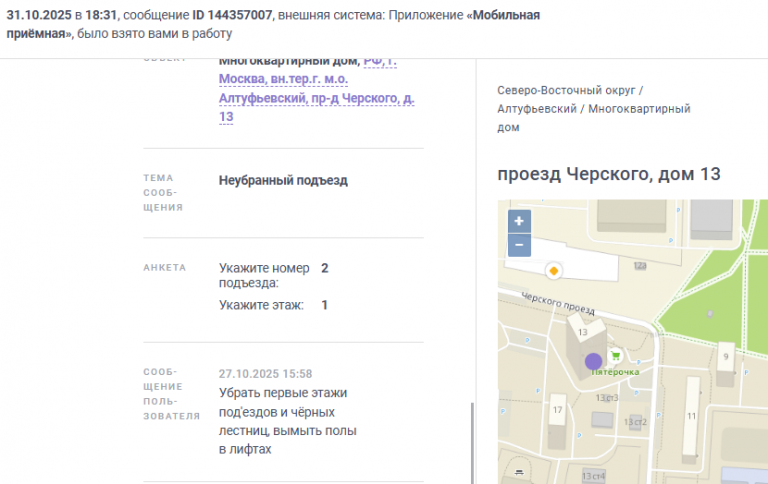The width and height of the screenshot is (768, 484).
Task: Click entrance number value 2
Action: pyautogui.click(x=325, y=268)
